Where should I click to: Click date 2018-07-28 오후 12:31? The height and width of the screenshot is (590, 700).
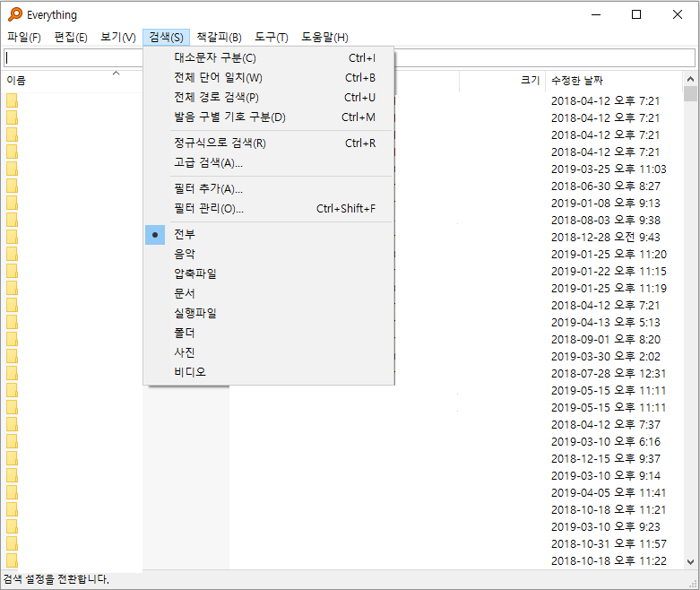pyautogui.click(x=609, y=373)
